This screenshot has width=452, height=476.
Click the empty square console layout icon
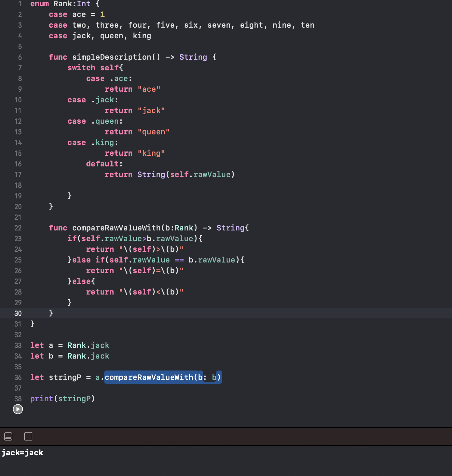click(x=28, y=436)
